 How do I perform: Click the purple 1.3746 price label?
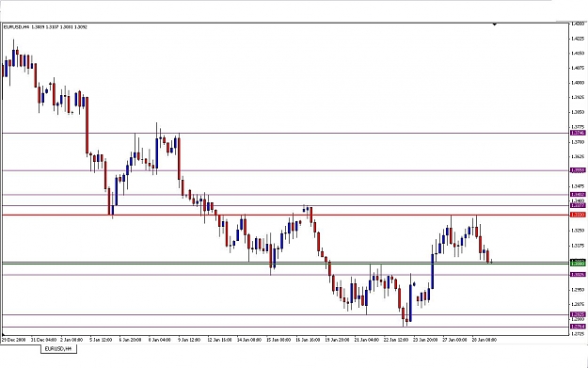(578, 133)
